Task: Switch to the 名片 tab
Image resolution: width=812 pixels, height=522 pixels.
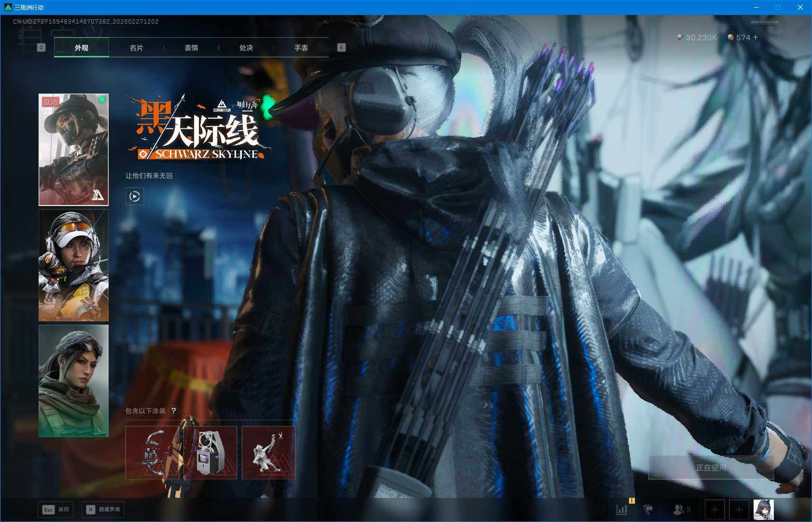Action: click(136, 48)
